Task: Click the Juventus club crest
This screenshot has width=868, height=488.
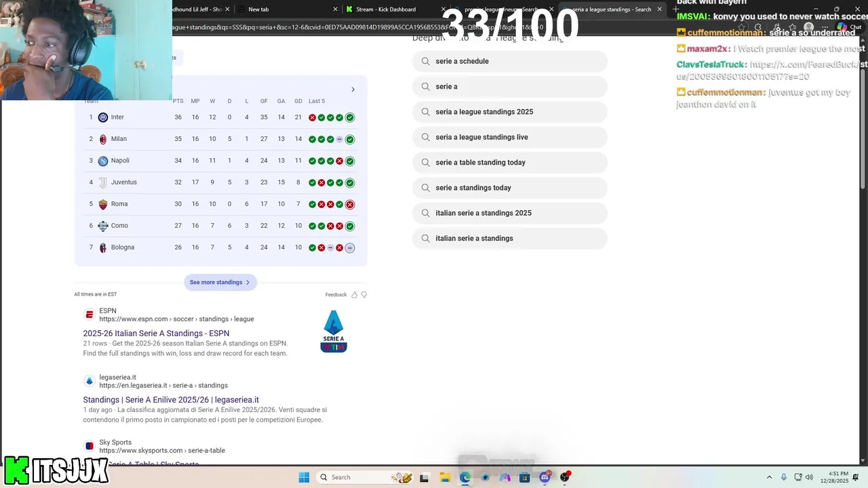Action: [x=103, y=182]
